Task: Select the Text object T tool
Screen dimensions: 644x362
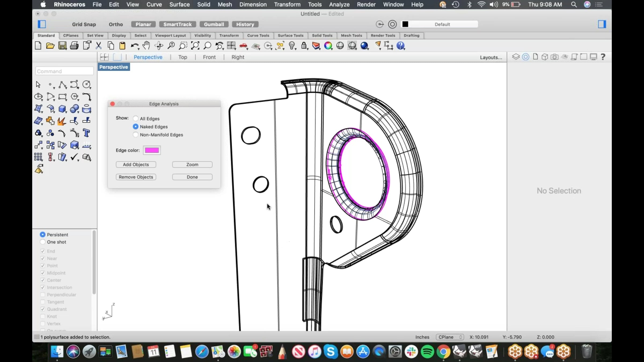Action: coord(86,133)
